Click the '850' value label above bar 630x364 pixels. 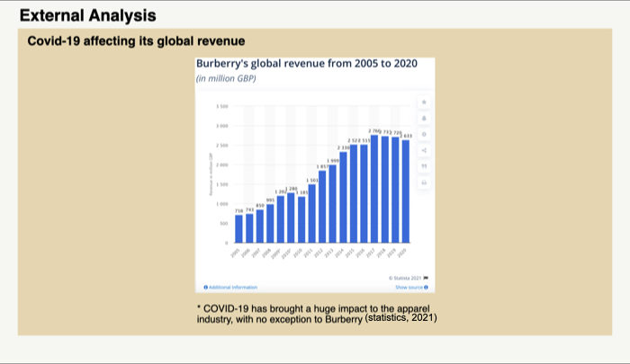pyautogui.click(x=260, y=206)
